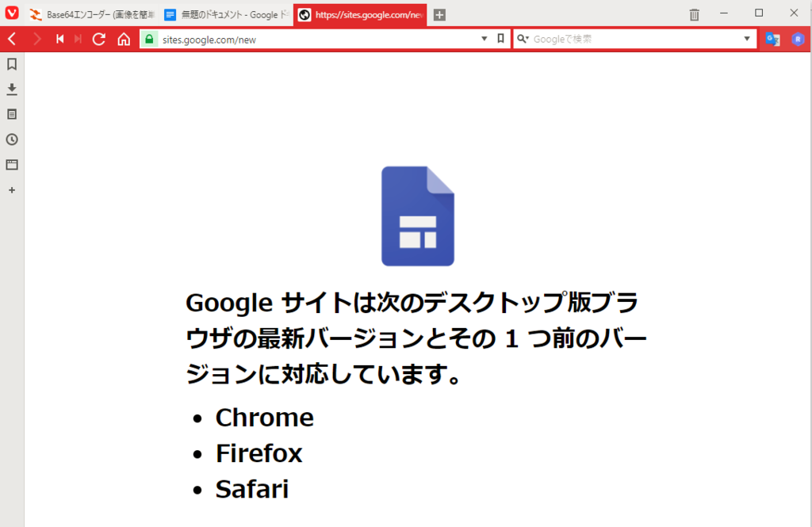812x527 pixels.
Task: Add a new web panel
Action: (x=12, y=190)
